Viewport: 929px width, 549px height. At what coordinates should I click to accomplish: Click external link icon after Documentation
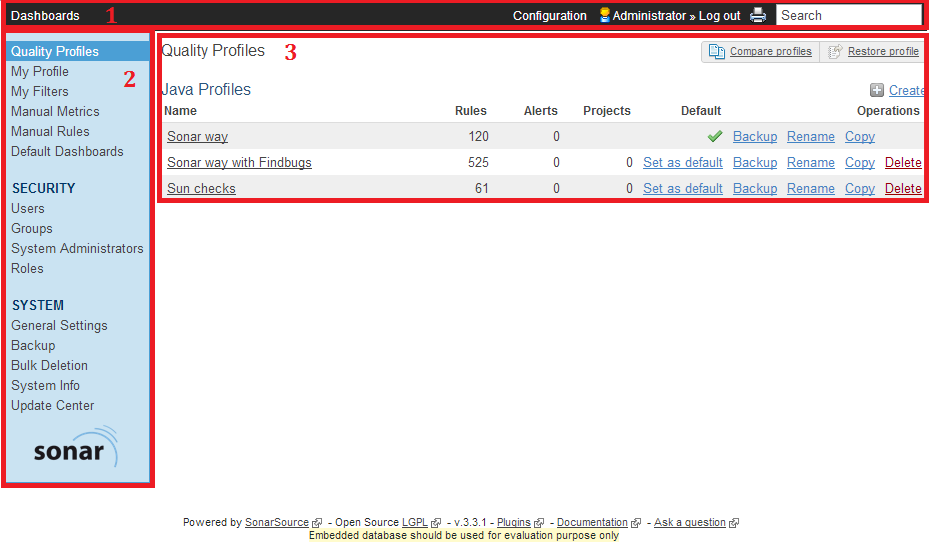(636, 523)
